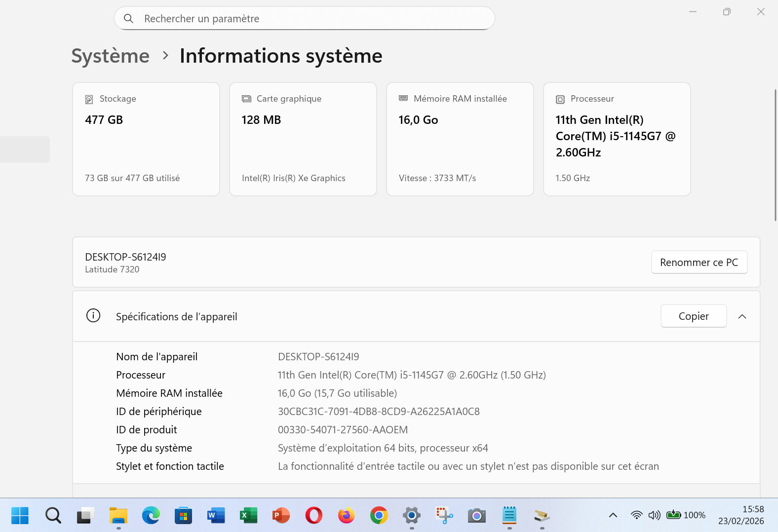Launch PowerPoint from taskbar
The width and height of the screenshot is (778, 532).
coord(281,515)
